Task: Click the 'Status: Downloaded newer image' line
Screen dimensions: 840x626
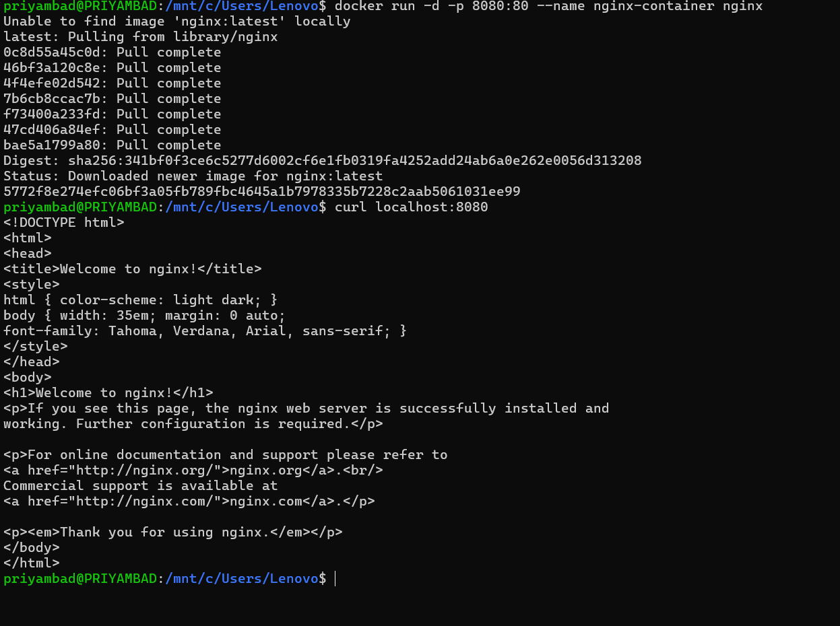Action: tap(193, 176)
